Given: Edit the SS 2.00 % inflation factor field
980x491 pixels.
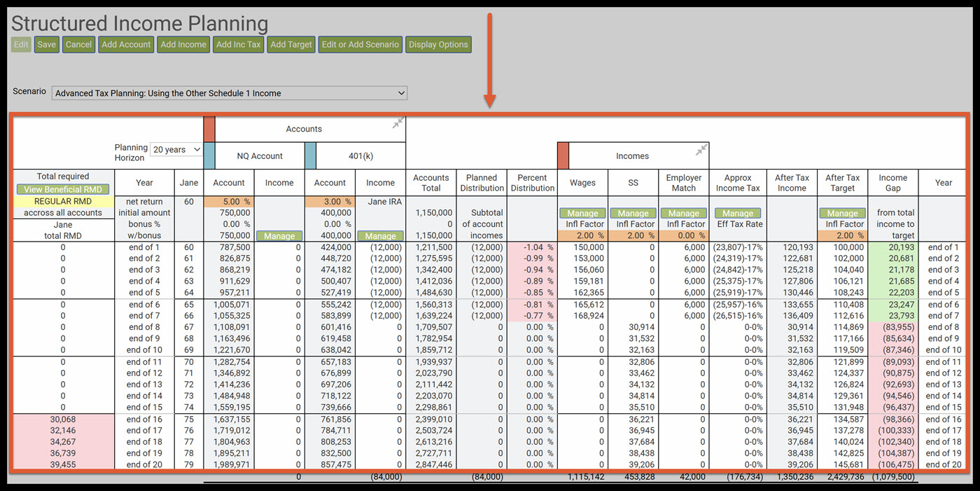Looking at the screenshot, I should tap(633, 235).
